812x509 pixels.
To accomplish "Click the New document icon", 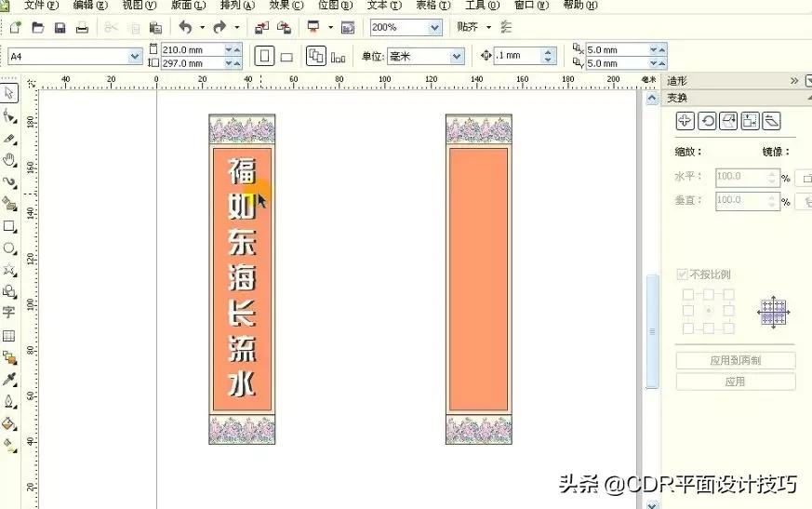I will tap(16, 28).
